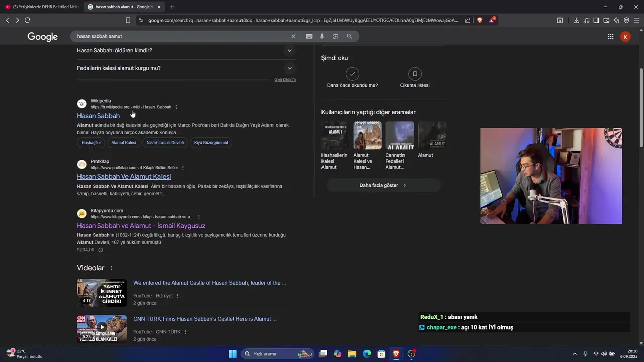The width and height of the screenshot is (644, 362).
Task: Open more options for the Profkitap result
Action: pos(183,168)
